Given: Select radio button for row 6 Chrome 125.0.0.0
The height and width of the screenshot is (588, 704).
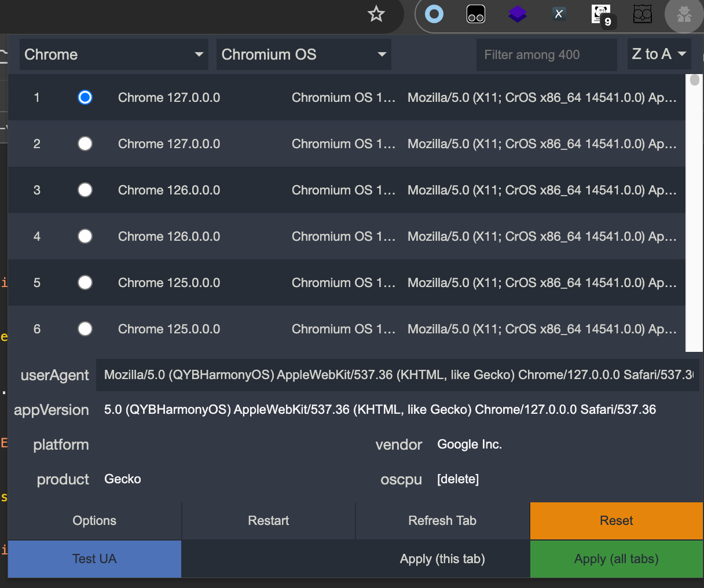Looking at the screenshot, I should tap(85, 329).
